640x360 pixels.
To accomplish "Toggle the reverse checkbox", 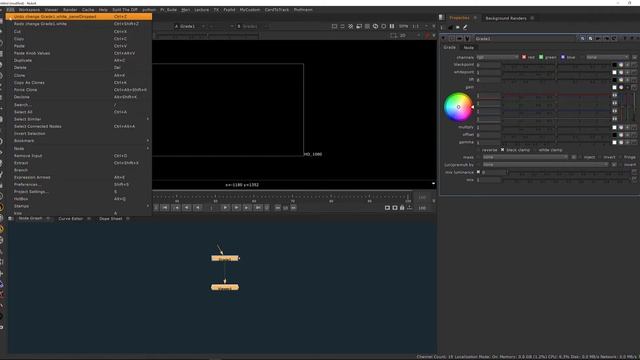I will point(478,150).
